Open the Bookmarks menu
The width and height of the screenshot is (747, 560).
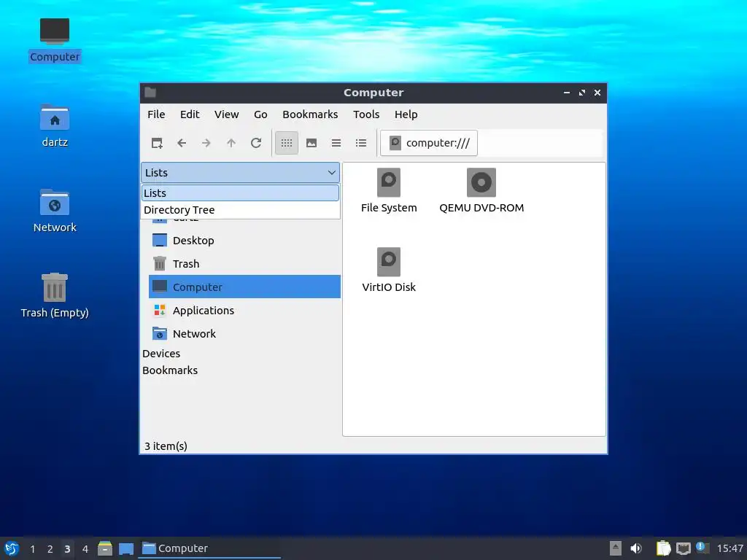pos(310,114)
